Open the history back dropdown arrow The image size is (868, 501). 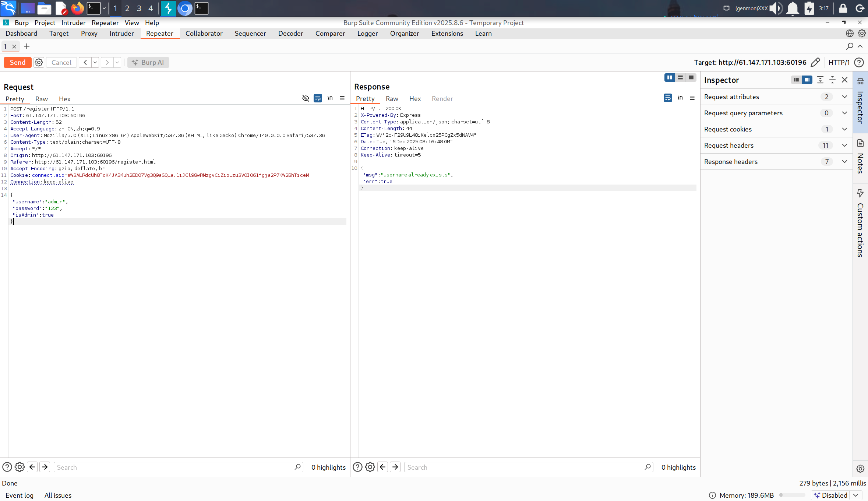click(95, 62)
